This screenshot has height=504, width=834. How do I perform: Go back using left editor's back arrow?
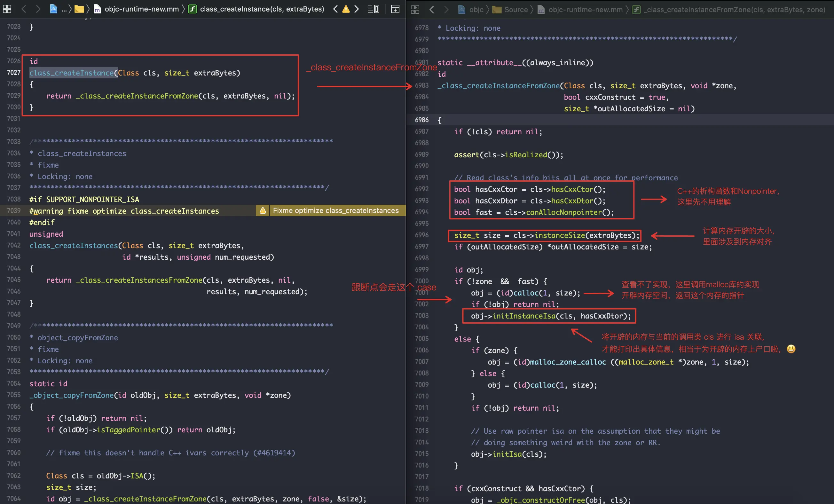click(x=24, y=9)
